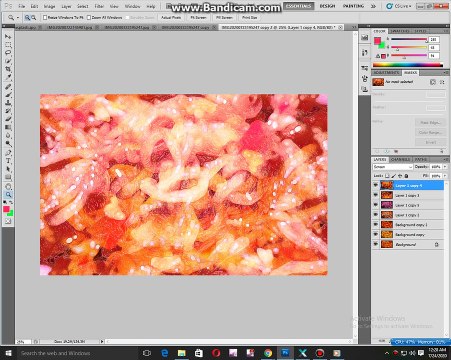Click the Print Size button
Image resolution: width=451 pixels, height=360 pixels.
pyautogui.click(x=249, y=17)
